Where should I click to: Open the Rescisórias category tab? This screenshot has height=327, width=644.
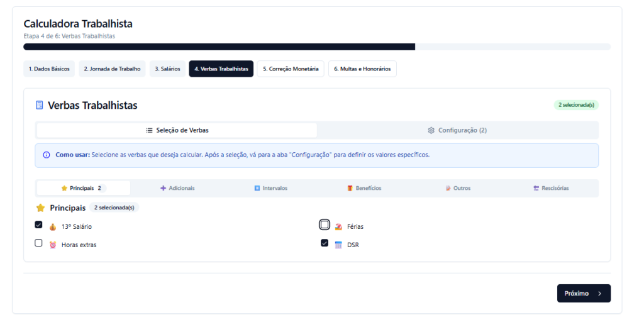pyautogui.click(x=551, y=188)
